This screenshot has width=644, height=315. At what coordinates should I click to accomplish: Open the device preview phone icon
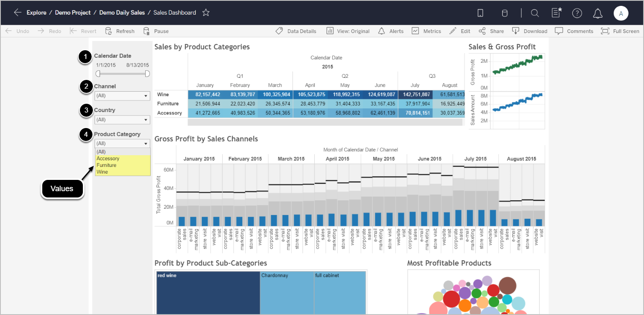[x=480, y=13]
